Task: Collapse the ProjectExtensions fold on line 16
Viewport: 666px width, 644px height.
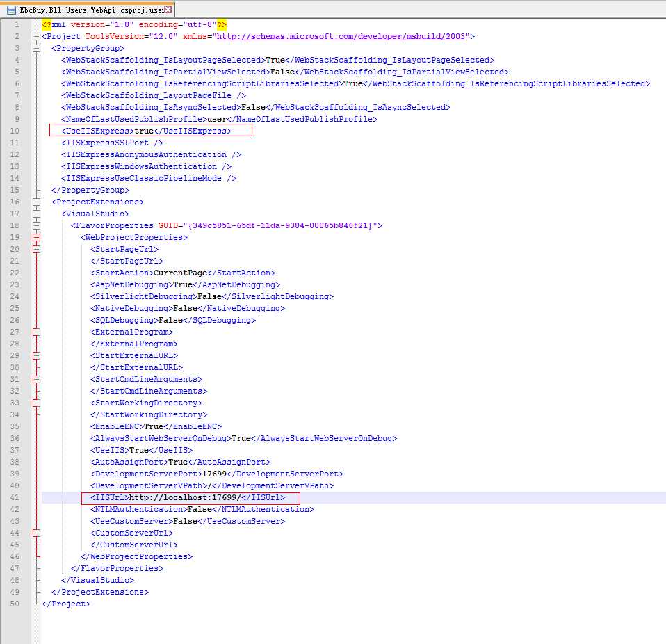Action: (37, 202)
